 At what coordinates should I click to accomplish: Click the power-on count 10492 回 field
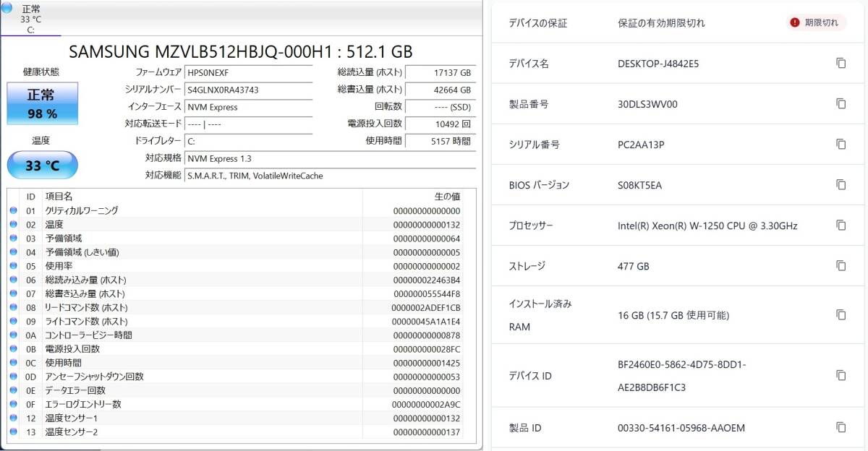coord(441,124)
